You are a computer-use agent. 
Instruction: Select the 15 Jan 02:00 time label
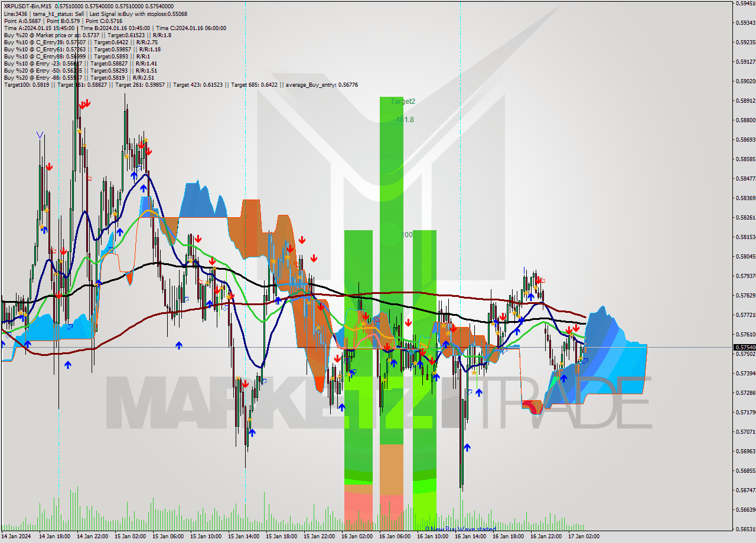coord(130,537)
